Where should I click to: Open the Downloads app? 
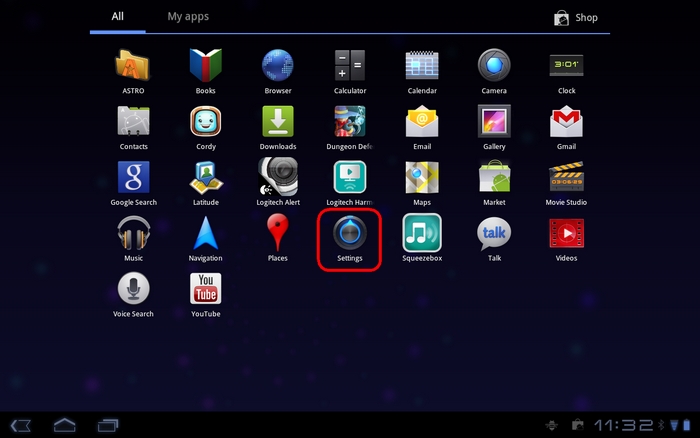[278, 127]
